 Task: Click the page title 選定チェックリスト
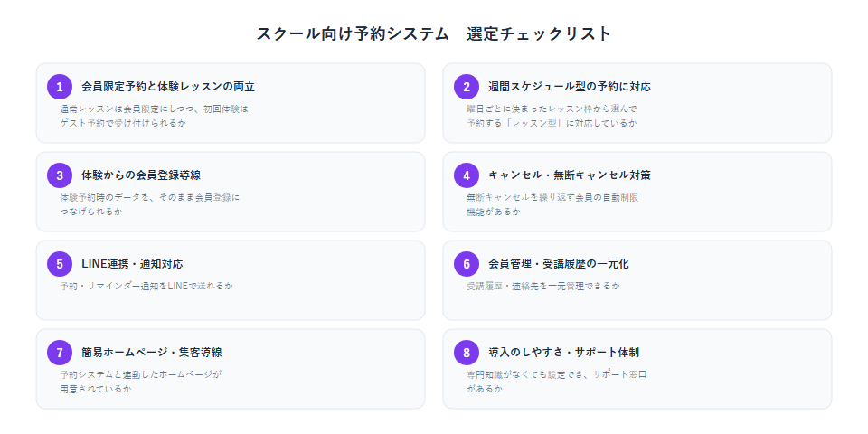pos(539,33)
